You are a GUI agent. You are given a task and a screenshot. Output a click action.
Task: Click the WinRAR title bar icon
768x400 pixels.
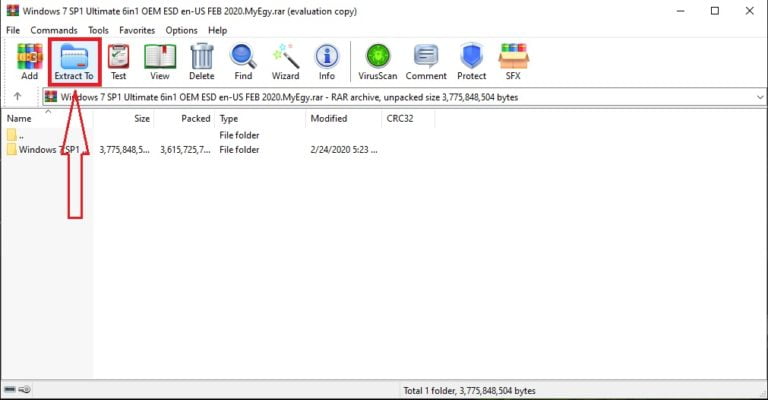tap(13, 10)
